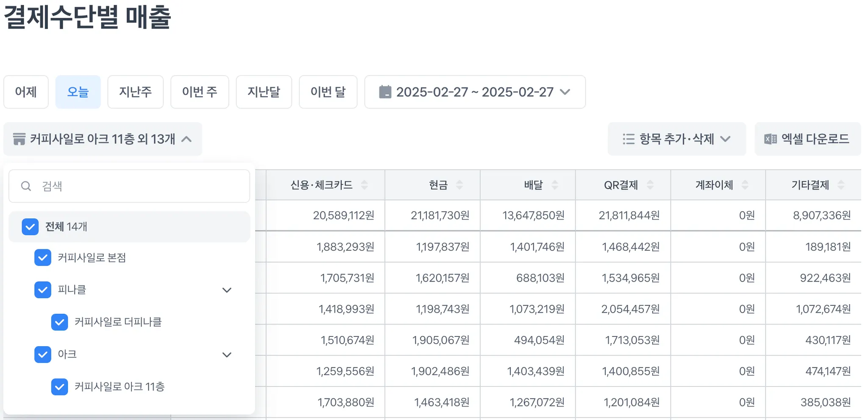The image size is (868, 420).
Task: Click the Excel icon on 엑셀 다운로드
Action: (770, 139)
